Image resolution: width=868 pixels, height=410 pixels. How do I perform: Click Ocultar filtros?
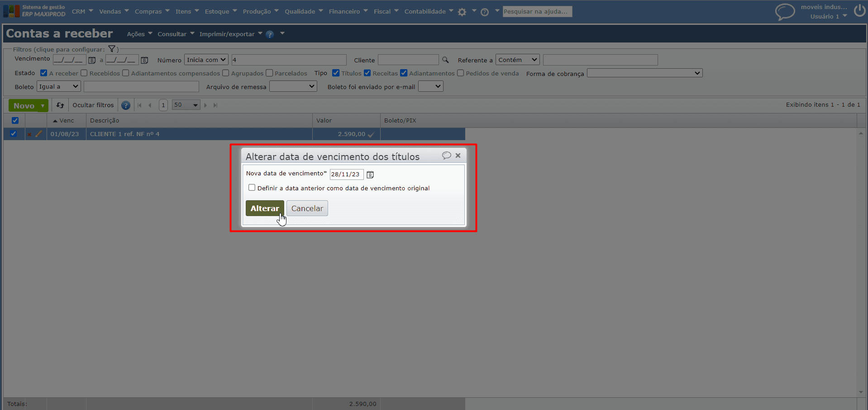click(93, 105)
